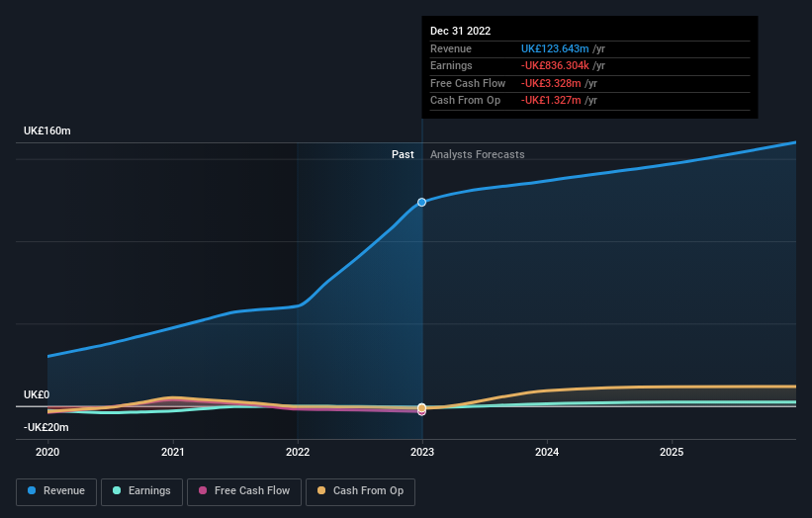The width and height of the screenshot is (812, 518).
Task: Click the -UK£20m axis label
Action: [46, 427]
